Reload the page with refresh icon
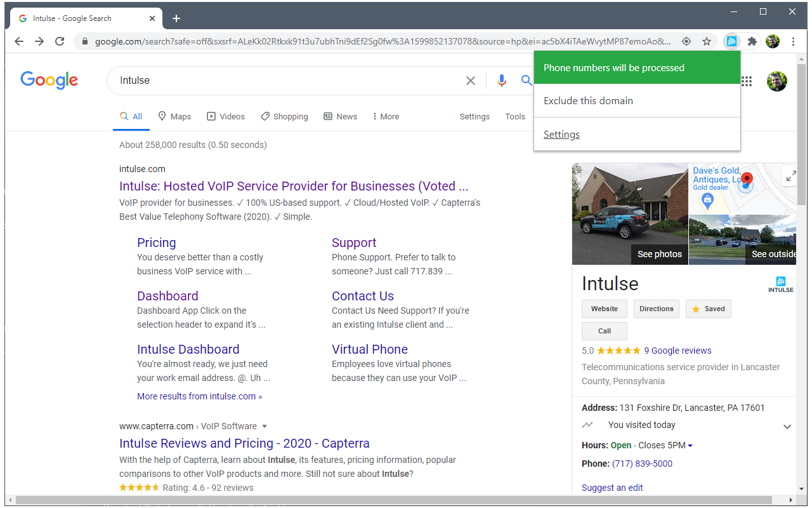 (x=60, y=41)
